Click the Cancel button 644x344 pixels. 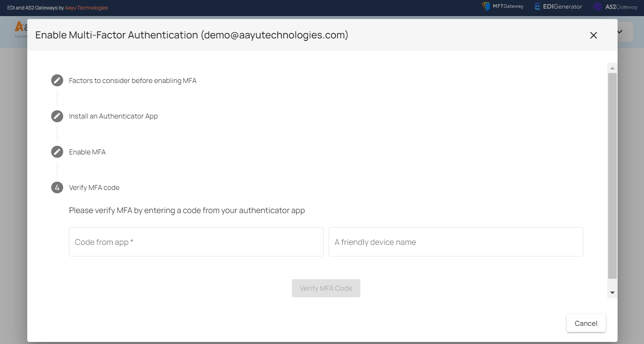(586, 323)
